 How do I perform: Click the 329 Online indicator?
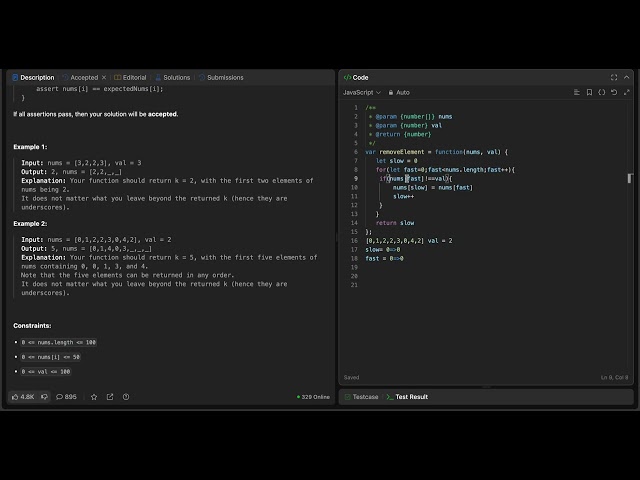[x=313, y=397]
